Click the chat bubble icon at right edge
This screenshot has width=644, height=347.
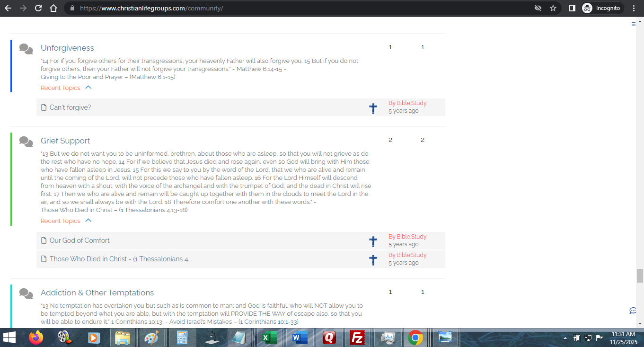pyautogui.click(x=633, y=311)
